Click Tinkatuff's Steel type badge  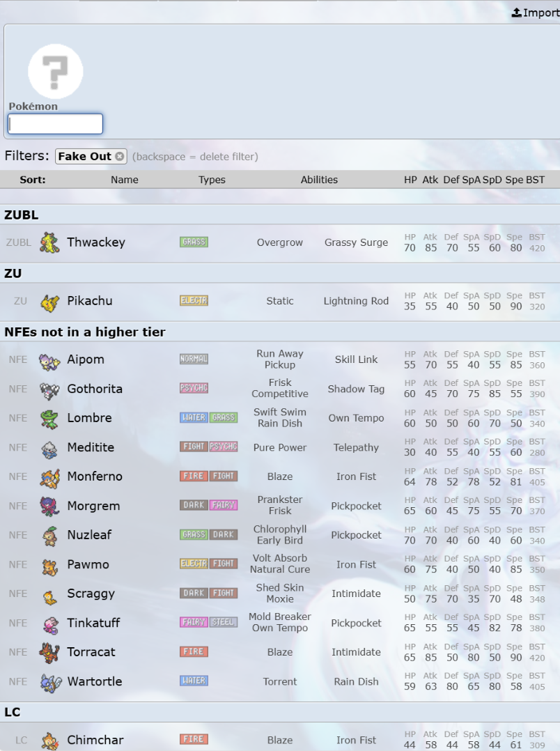[x=223, y=622]
